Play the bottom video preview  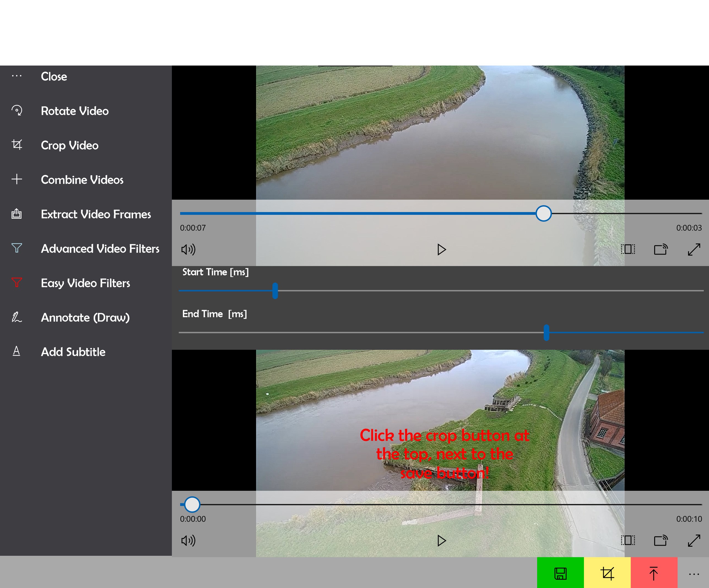(x=441, y=540)
